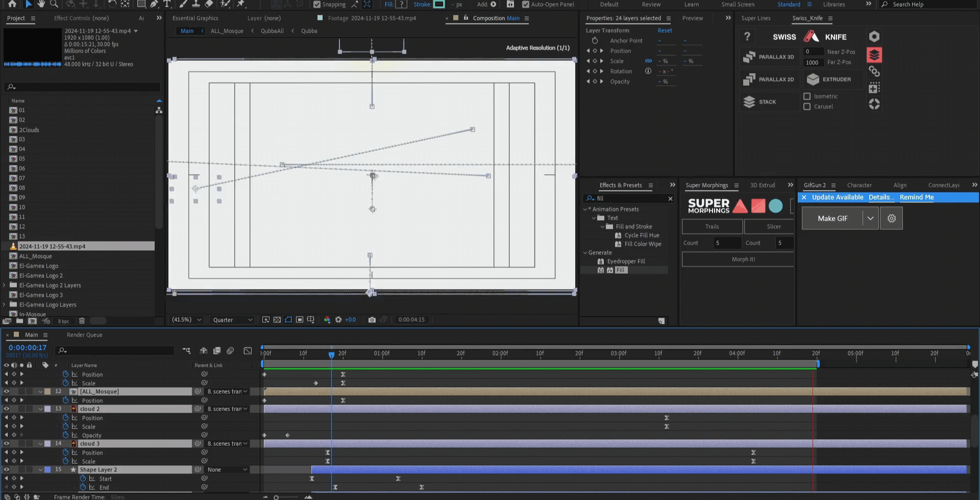Select the Clone Stamp tool

pos(195,4)
